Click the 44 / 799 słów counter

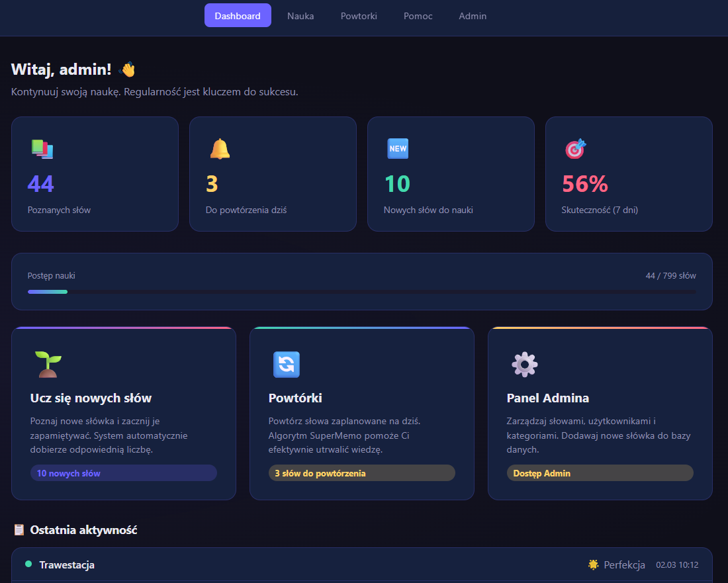(670, 276)
